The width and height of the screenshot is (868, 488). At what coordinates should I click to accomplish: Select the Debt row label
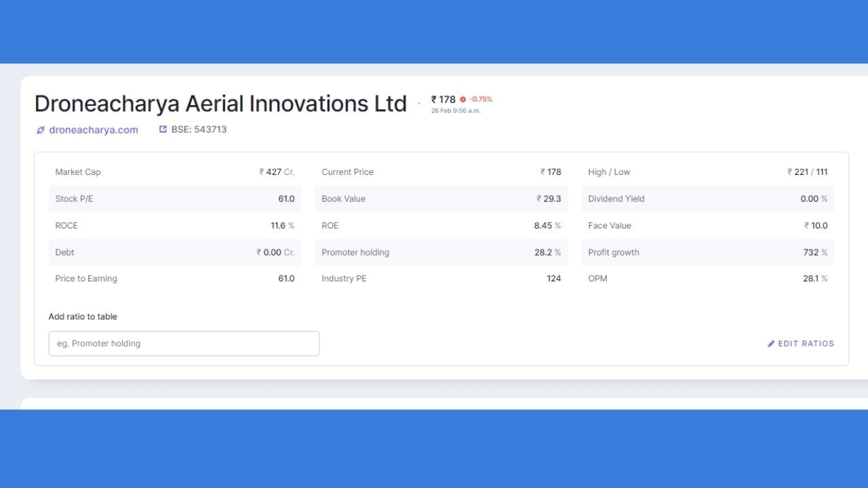[65, 252]
